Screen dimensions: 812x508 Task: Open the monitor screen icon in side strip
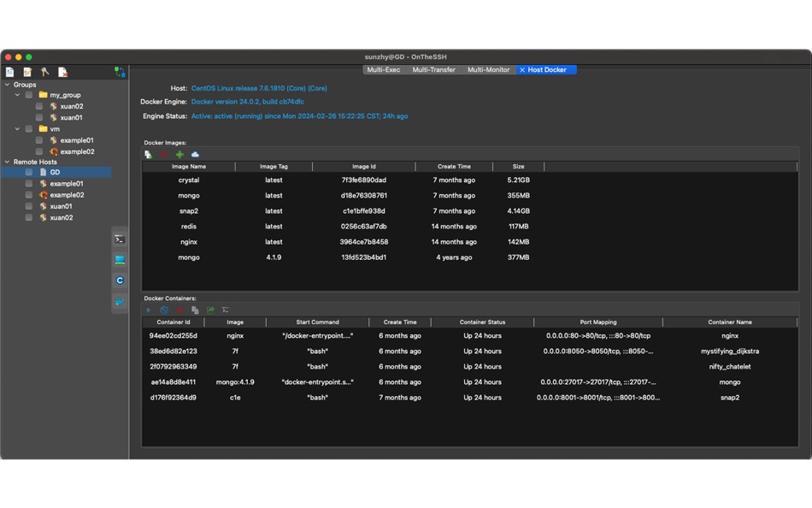(120, 260)
